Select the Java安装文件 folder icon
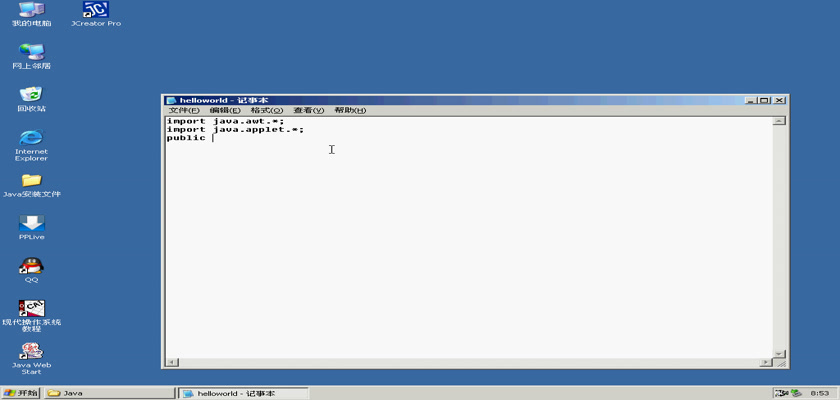Screen dimensions: 840x400 tap(32, 185)
